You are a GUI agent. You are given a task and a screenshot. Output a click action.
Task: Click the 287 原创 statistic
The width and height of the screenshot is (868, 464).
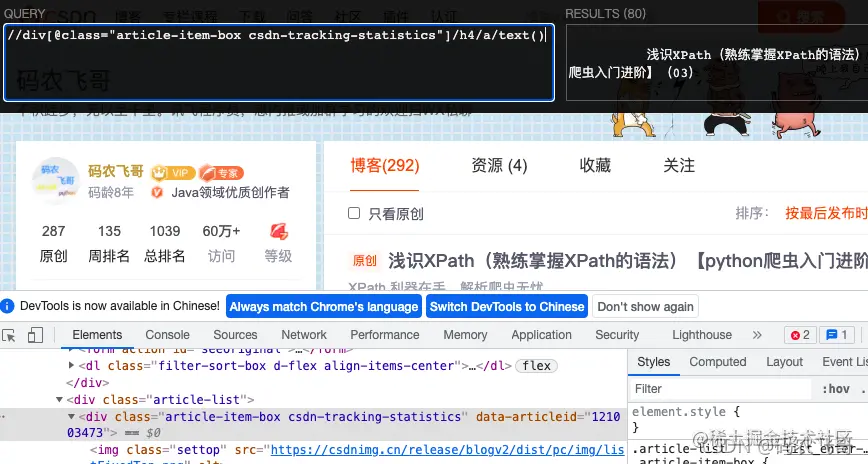[54, 243]
